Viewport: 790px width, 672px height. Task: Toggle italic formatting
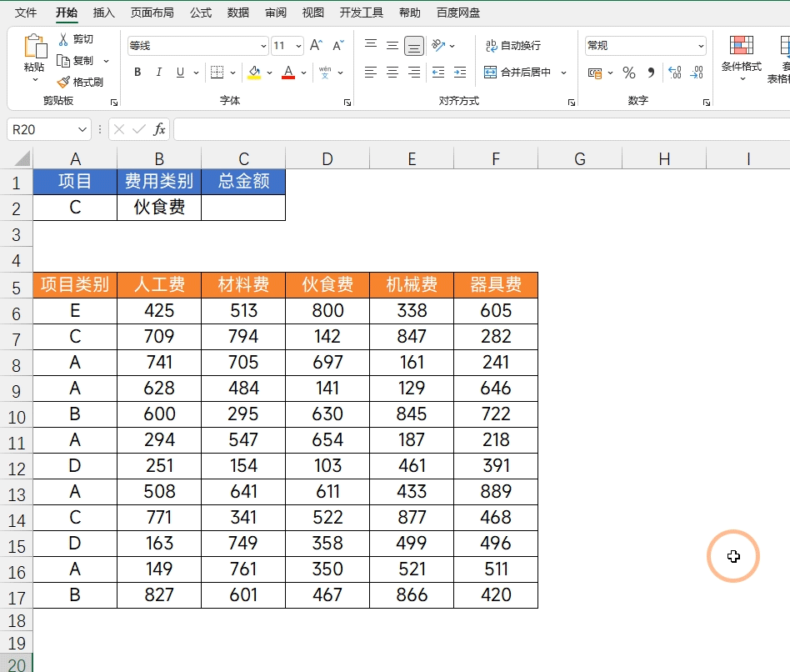[158, 72]
